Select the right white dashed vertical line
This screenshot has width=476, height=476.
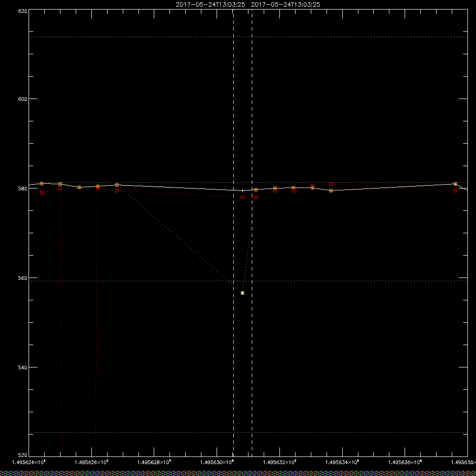[252, 232]
